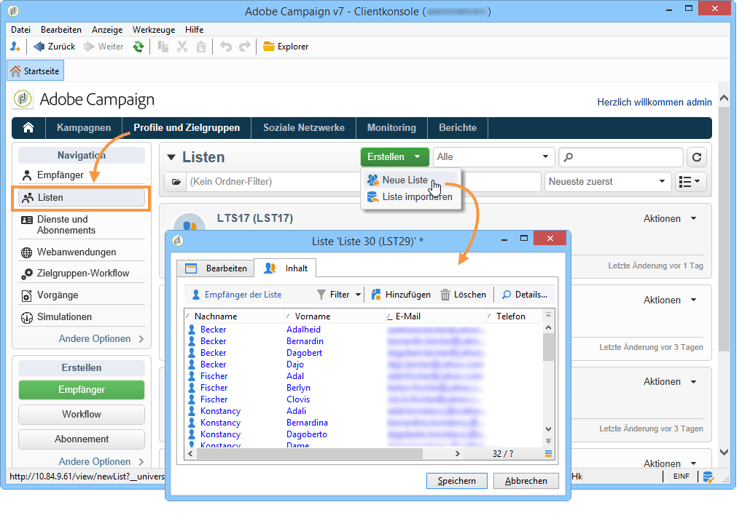Viewport: 750px width, 526px height.
Task: Switch to Profile und Zielgruppen tab
Action: (x=187, y=128)
